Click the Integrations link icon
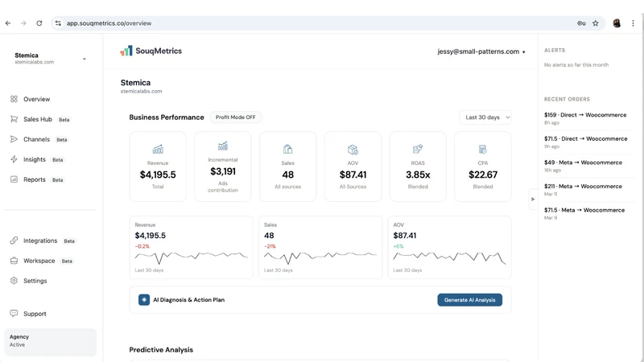This screenshot has height=362, width=644. 14,241
